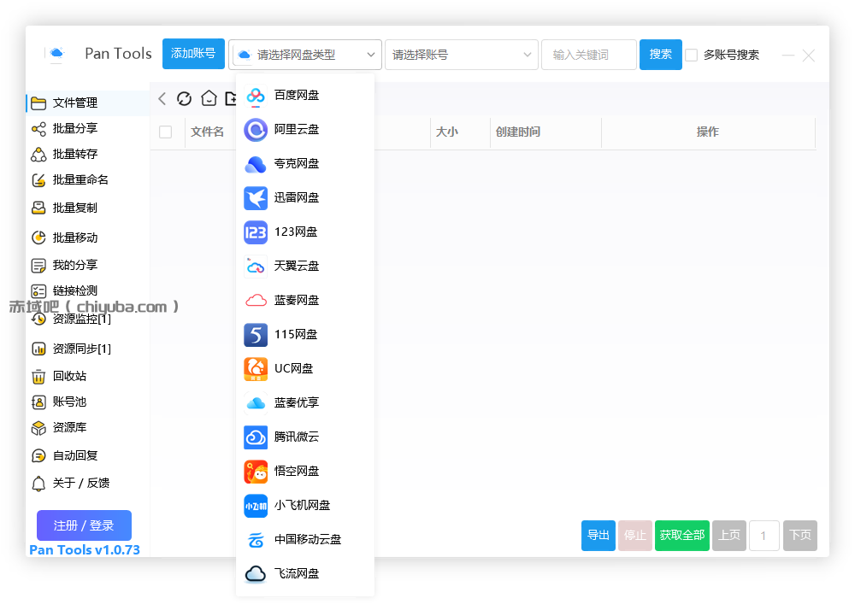Pick the Feiliu drive icon (飞流网盘)
This screenshot has width=855, height=616.
pyautogui.click(x=255, y=574)
